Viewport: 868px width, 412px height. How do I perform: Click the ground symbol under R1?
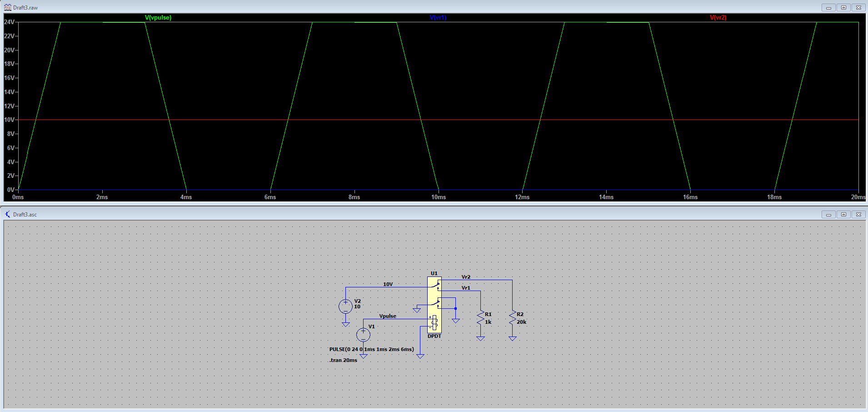coord(480,339)
